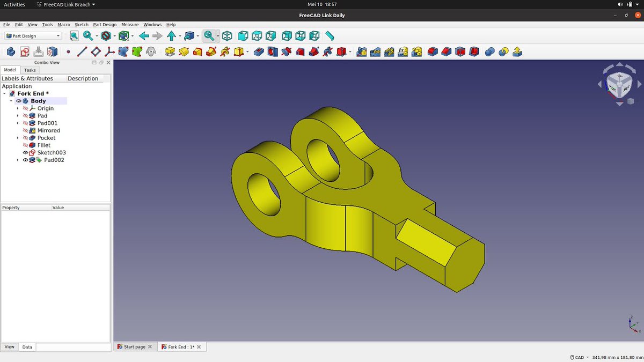Open the Measure menu
This screenshot has width=644, height=362.
click(x=130, y=25)
